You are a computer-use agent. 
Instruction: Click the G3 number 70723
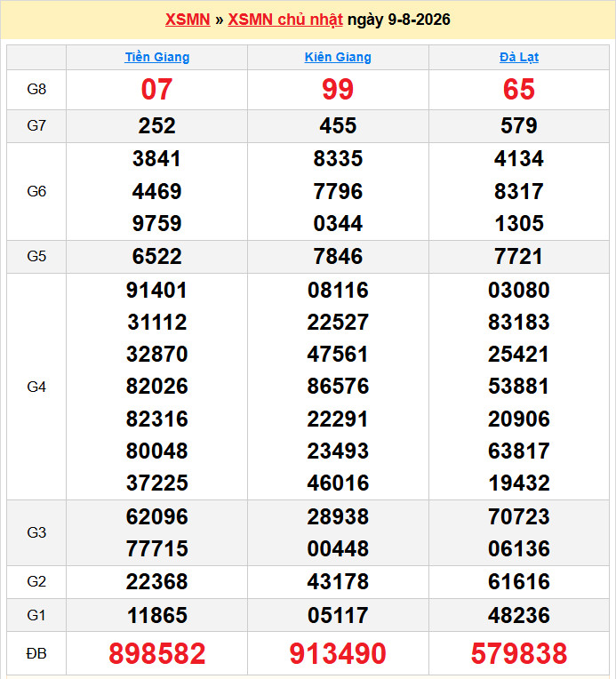point(519,517)
